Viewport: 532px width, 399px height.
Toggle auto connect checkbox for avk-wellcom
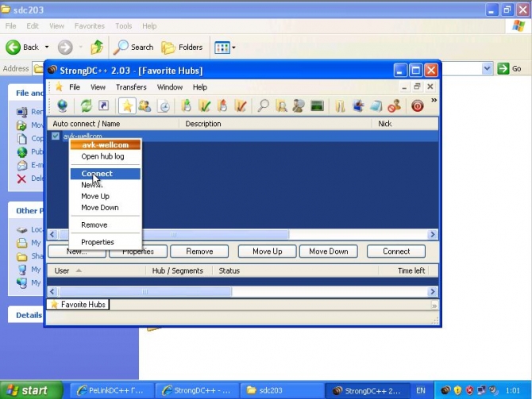click(x=56, y=136)
